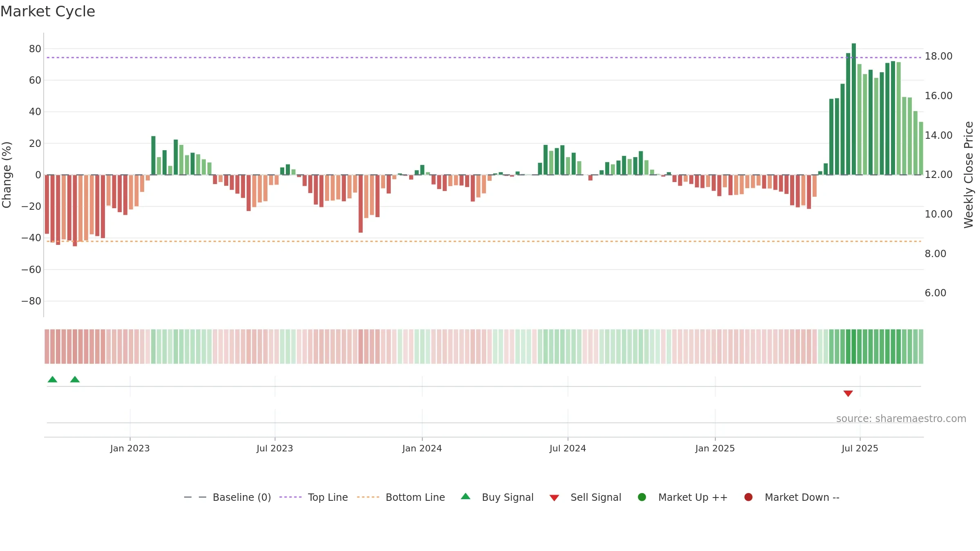This screenshot has height=551, width=980.
Task: Select the red sell signal marker near Jul 2025
Action: point(848,393)
